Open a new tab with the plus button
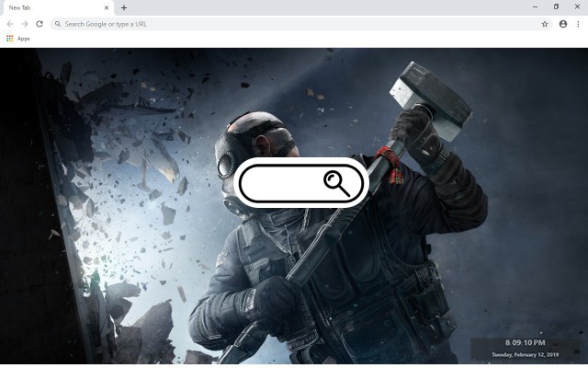The image size is (588, 368). 124,7
